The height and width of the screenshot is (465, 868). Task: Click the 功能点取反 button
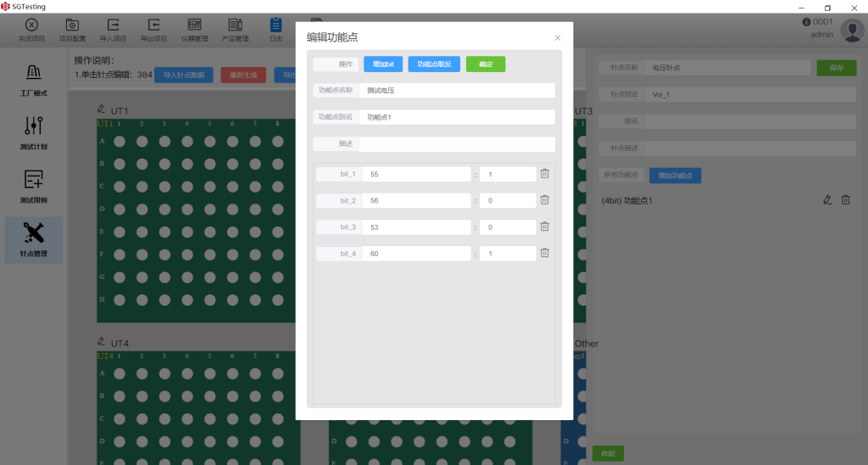pyautogui.click(x=434, y=64)
